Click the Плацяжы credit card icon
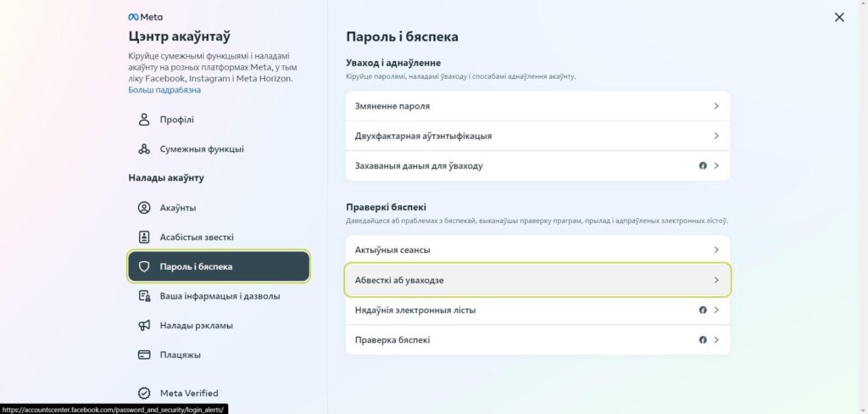The image size is (868, 414). pyautogui.click(x=144, y=355)
